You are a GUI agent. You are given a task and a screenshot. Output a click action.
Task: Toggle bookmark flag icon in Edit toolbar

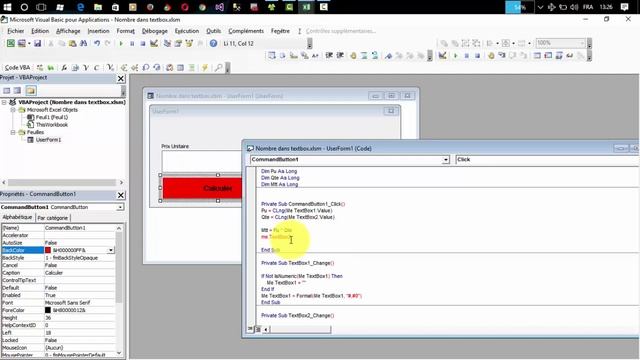(x=388, y=56)
